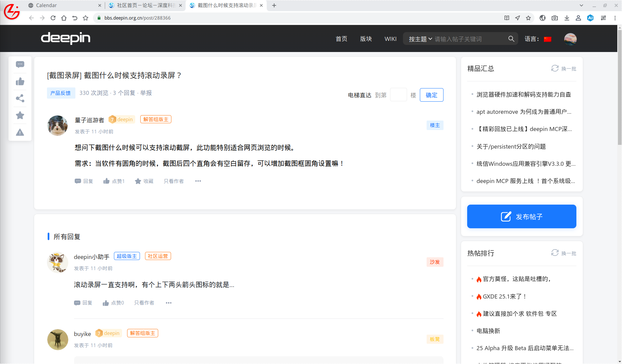This screenshot has height=364, width=622.
Task: Click the search magnifier icon in header
Action: coord(511,39)
